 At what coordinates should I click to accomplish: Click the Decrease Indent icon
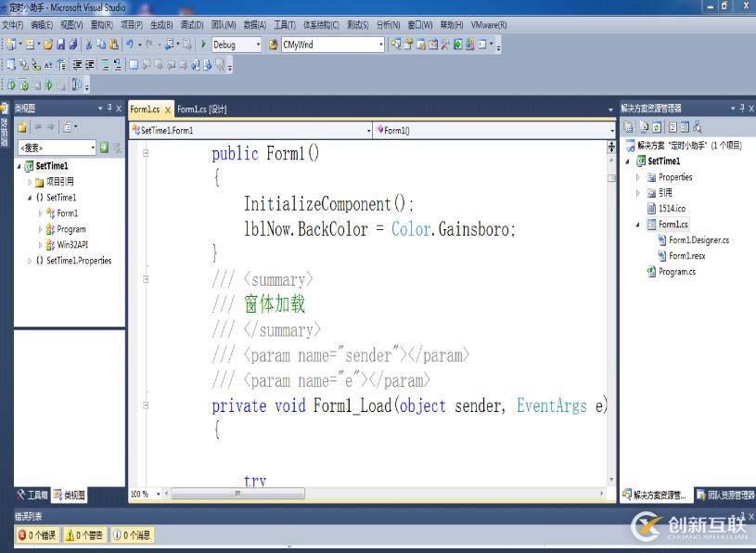click(x=77, y=65)
